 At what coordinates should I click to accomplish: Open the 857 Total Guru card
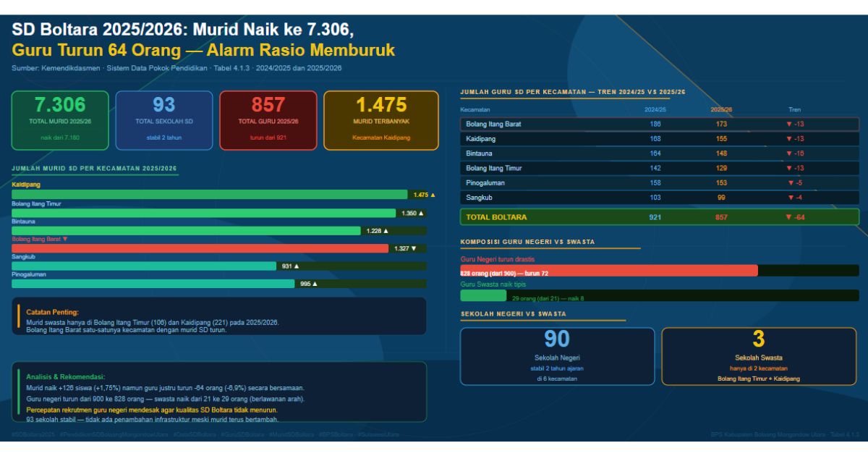pos(268,120)
